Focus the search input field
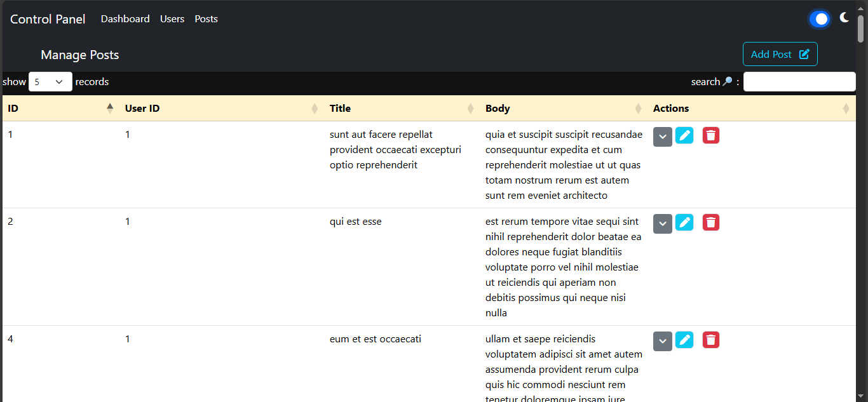The height and width of the screenshot is (402, 868). 799,81
